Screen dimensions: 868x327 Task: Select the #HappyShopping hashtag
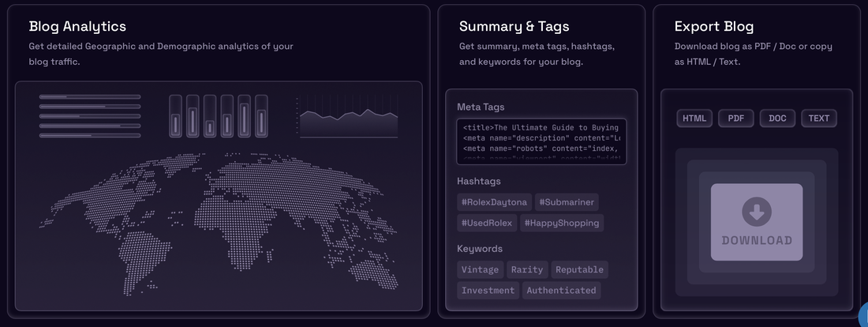tap(562, 223)
